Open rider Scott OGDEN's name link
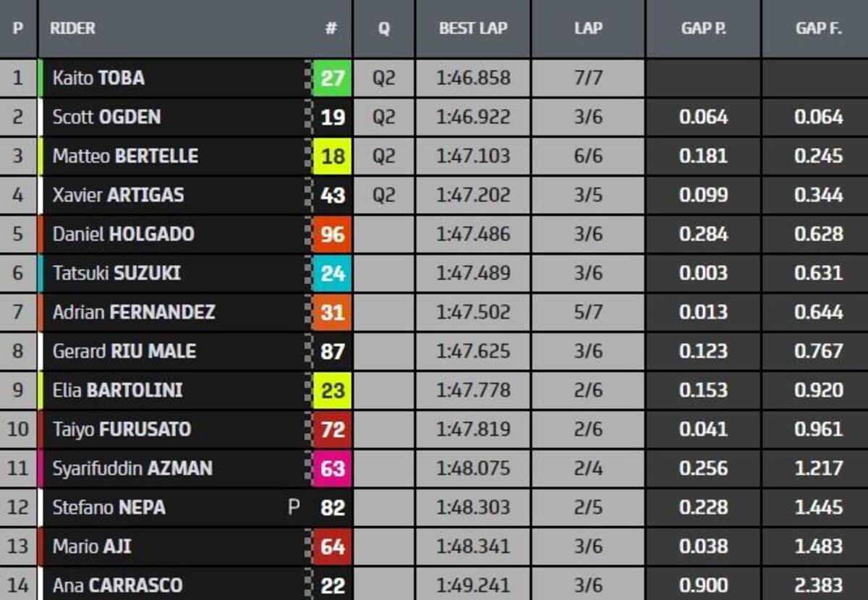 point(106,117)
